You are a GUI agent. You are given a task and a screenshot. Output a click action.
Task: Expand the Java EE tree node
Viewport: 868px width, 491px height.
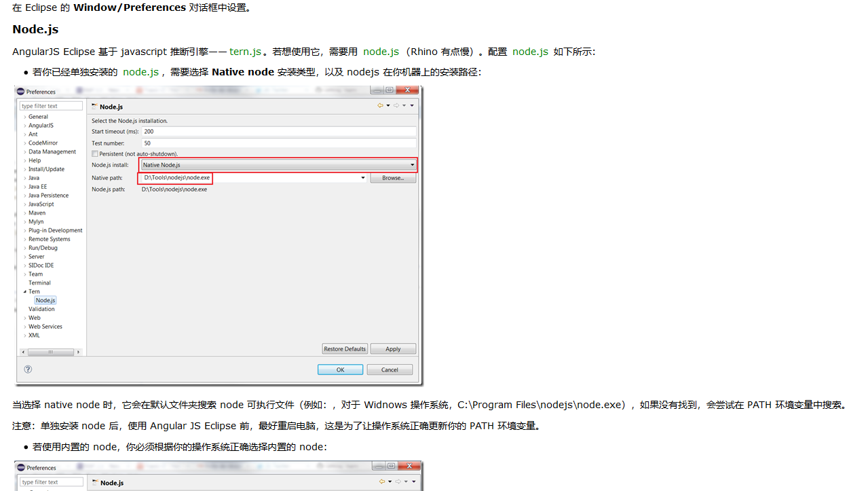click(25, 187)
